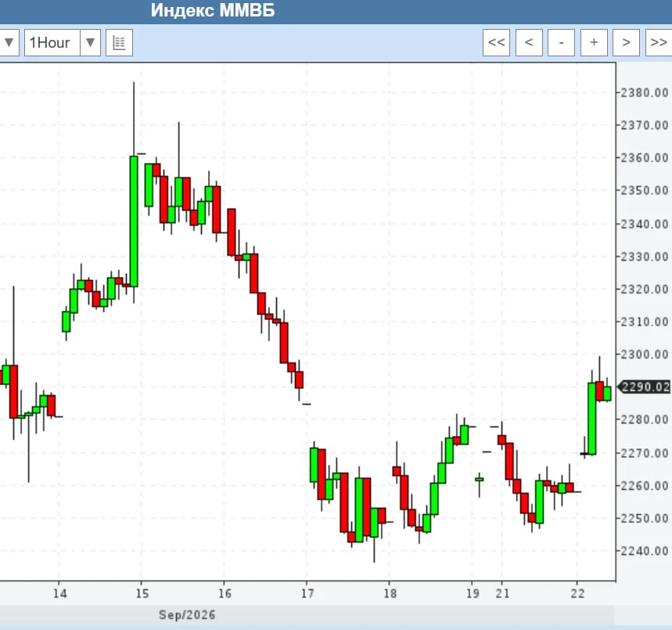Viewport: 672px width, 630px height.
Task: Zoom in chart with plus button
Action: coord(594,42)
